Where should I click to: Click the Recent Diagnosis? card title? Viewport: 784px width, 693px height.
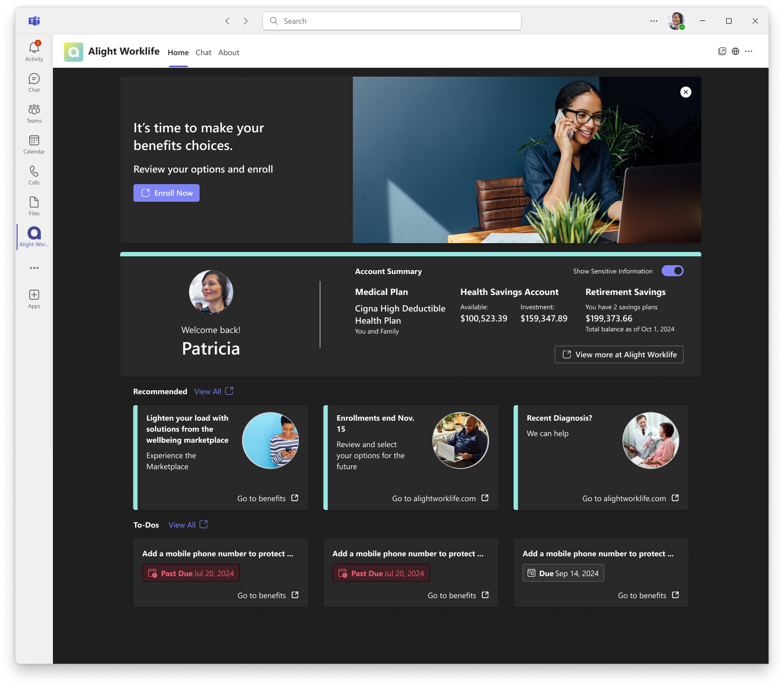(x=559, y=418)
